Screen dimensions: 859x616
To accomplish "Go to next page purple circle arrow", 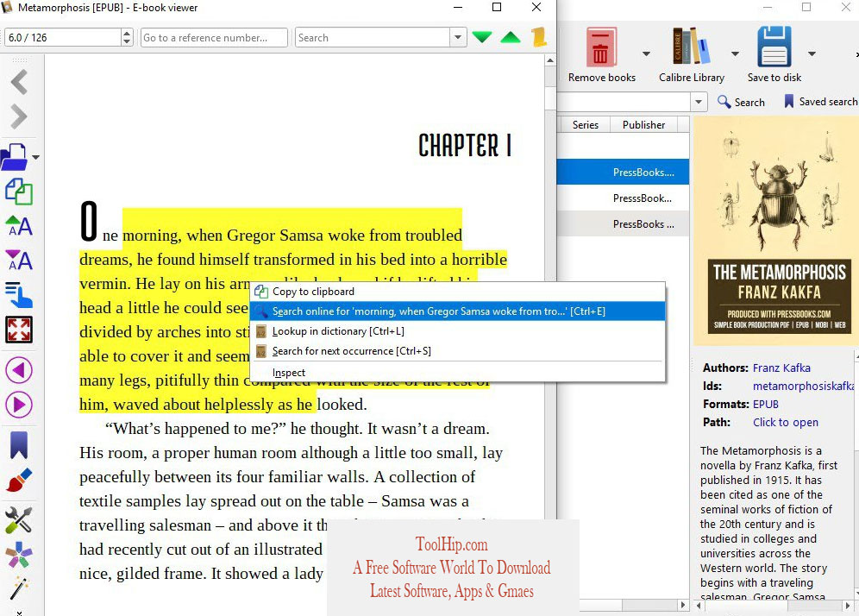I will point(19,405).
